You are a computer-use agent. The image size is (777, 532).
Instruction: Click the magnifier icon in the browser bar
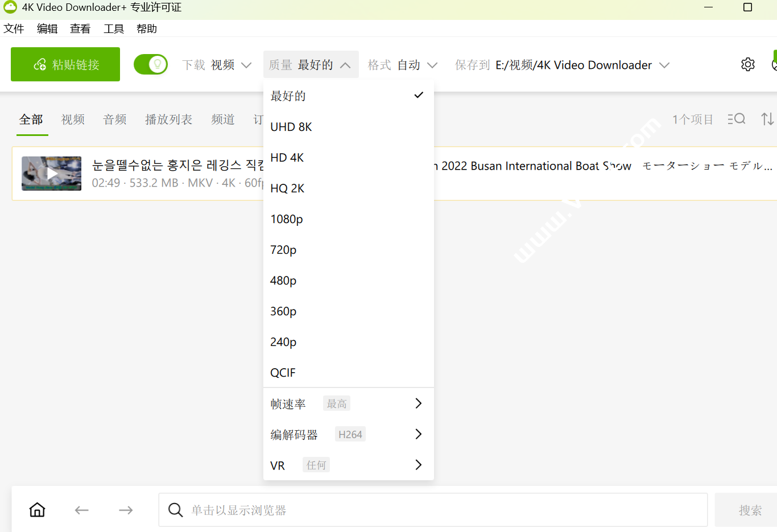176,510
